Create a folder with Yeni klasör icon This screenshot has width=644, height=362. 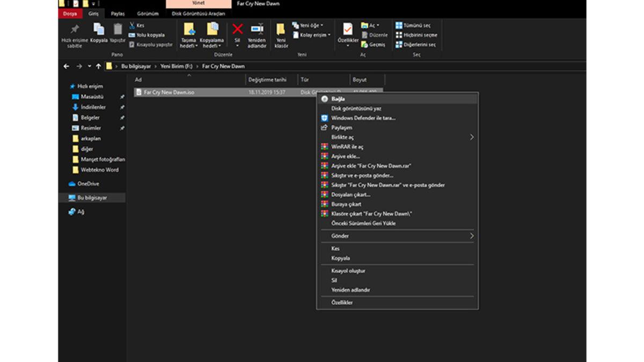point(281,29)
